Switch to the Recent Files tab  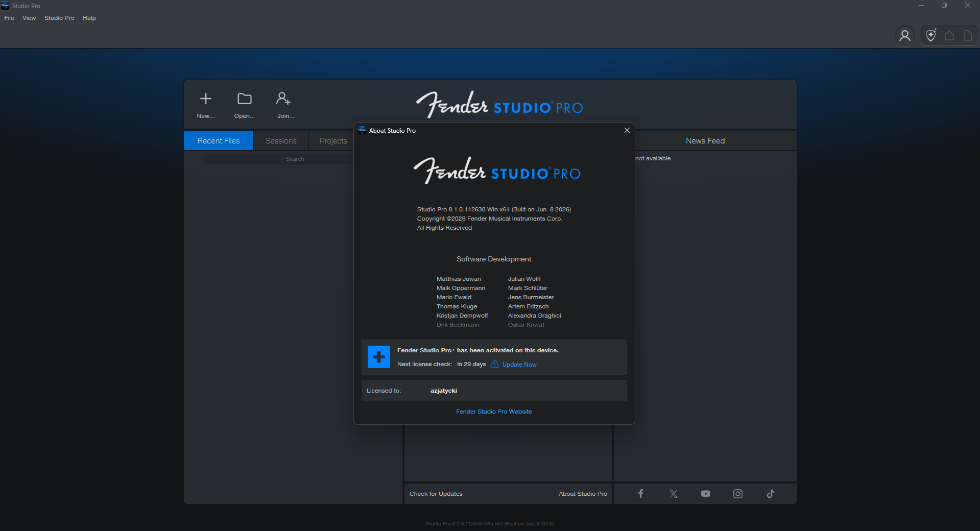pyautogui.click(x=219, y=140)
